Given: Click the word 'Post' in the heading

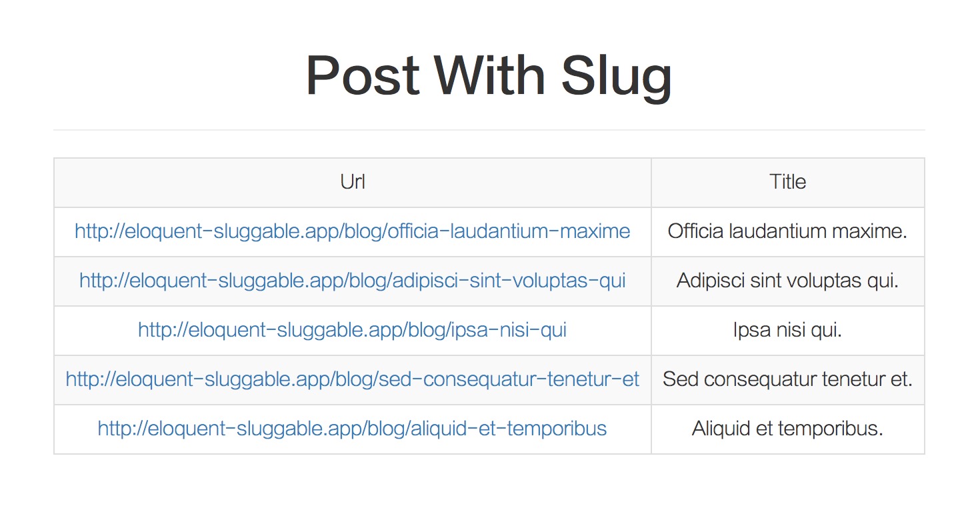Looking at the screenshot, I should click(x=362, y=75).
